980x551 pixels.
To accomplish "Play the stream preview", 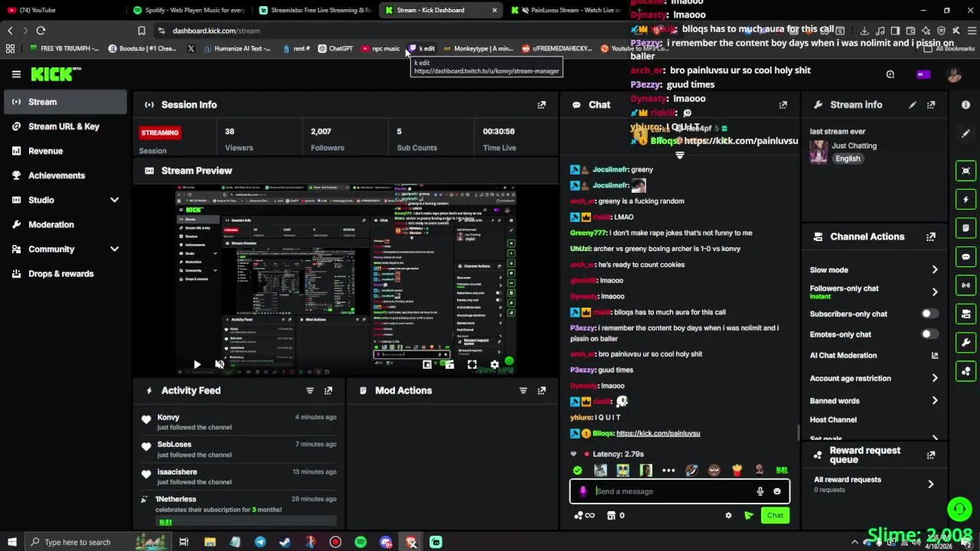I will click(x=197, y=365).
